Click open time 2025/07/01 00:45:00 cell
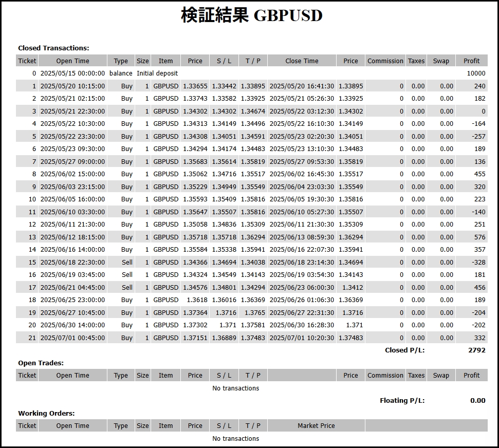Viewport: 499px width, 448px height. 72,338
